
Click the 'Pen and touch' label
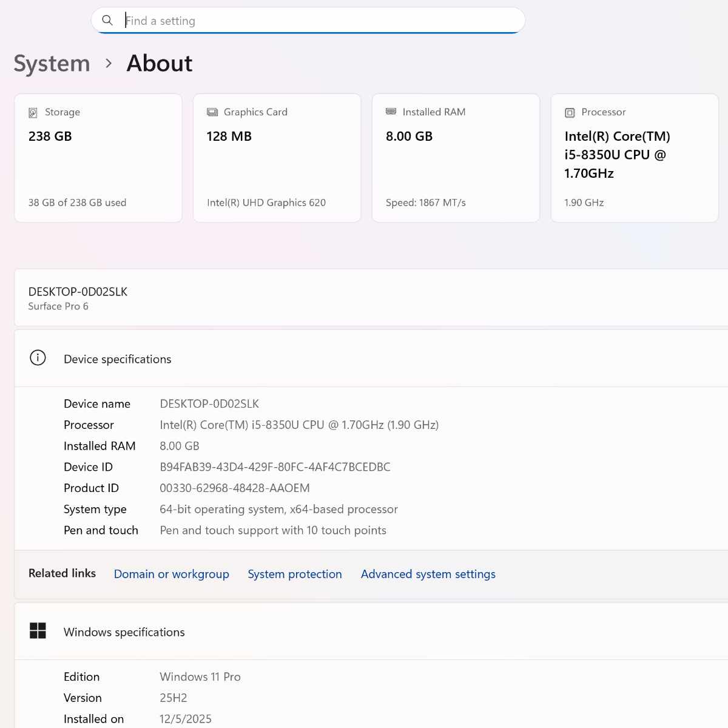point(101,530)
